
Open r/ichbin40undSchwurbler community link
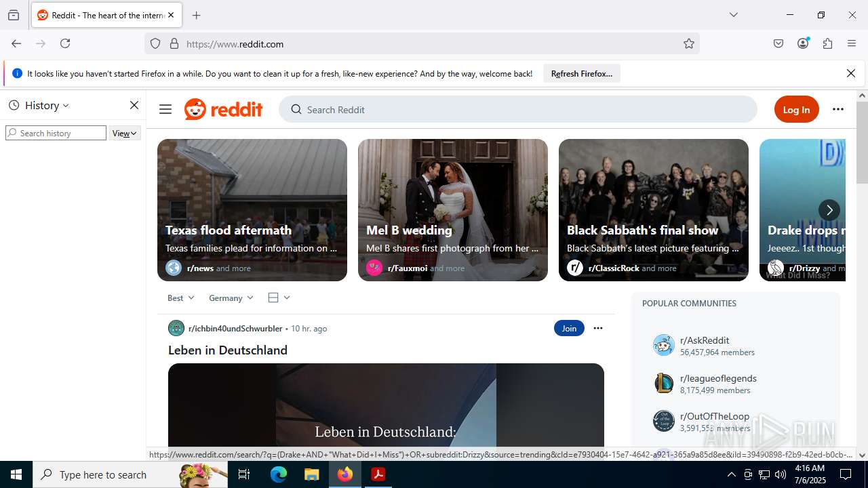[235, 328]
